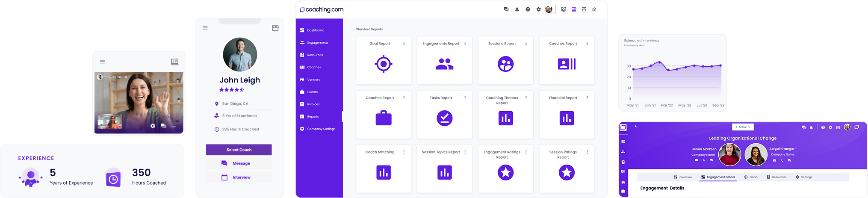868x198 pixels.
Task: Open the three-dot menu on Coachee Report
Action: pos(404,98)
